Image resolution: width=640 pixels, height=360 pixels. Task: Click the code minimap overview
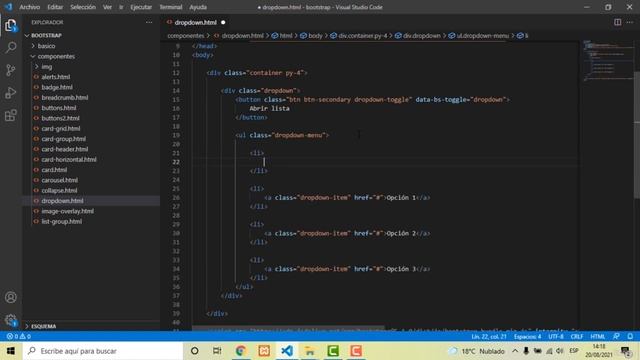click(608, 61)
